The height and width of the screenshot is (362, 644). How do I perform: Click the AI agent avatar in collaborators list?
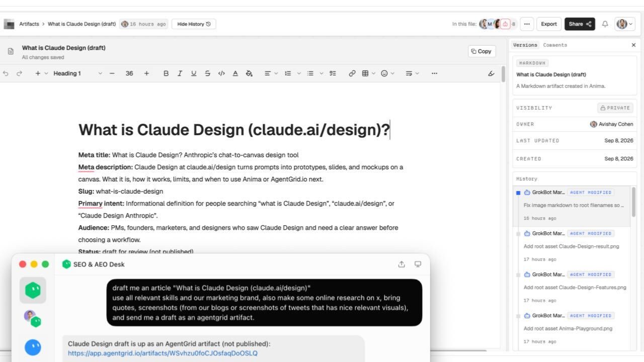[505, 24]
